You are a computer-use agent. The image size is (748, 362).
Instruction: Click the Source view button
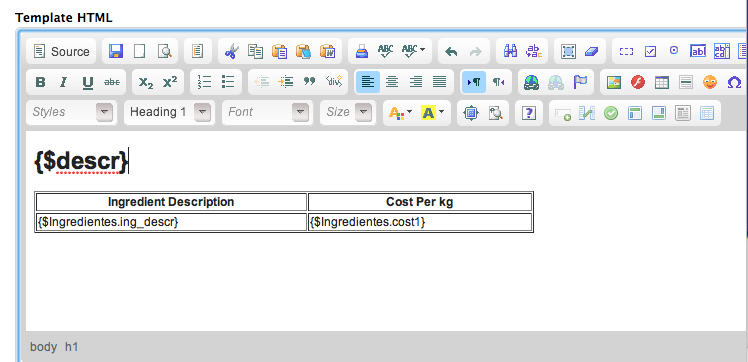[x=61, y=52]
